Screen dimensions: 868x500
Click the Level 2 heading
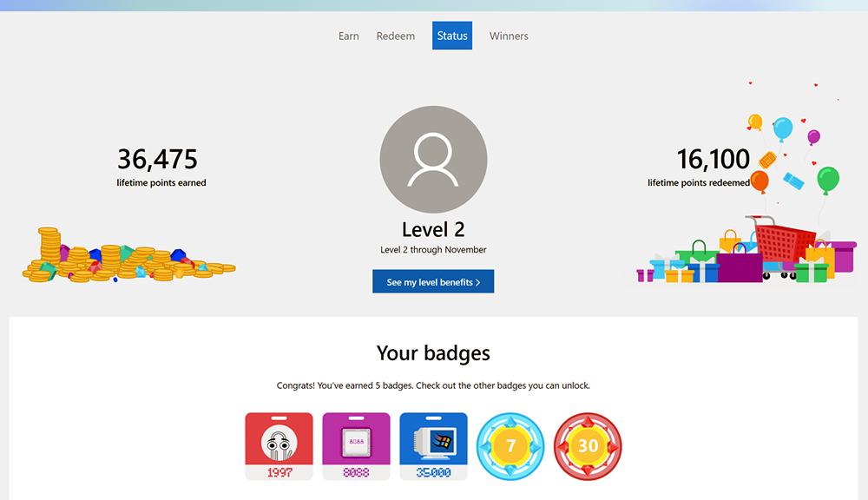(433, 229)
